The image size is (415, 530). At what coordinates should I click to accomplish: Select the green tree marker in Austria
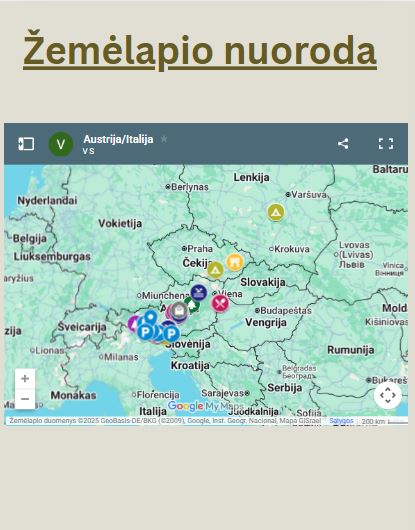193,305
